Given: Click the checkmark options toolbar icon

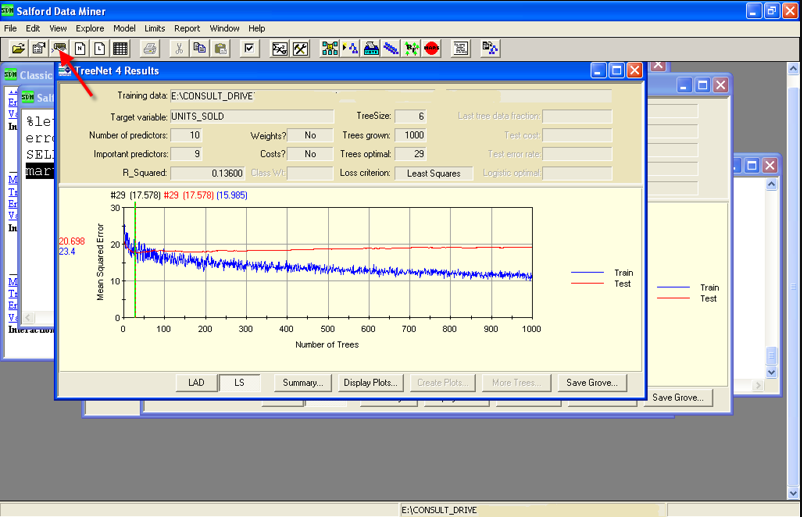Looking at the screenshot, I should [x=250, y=48].
